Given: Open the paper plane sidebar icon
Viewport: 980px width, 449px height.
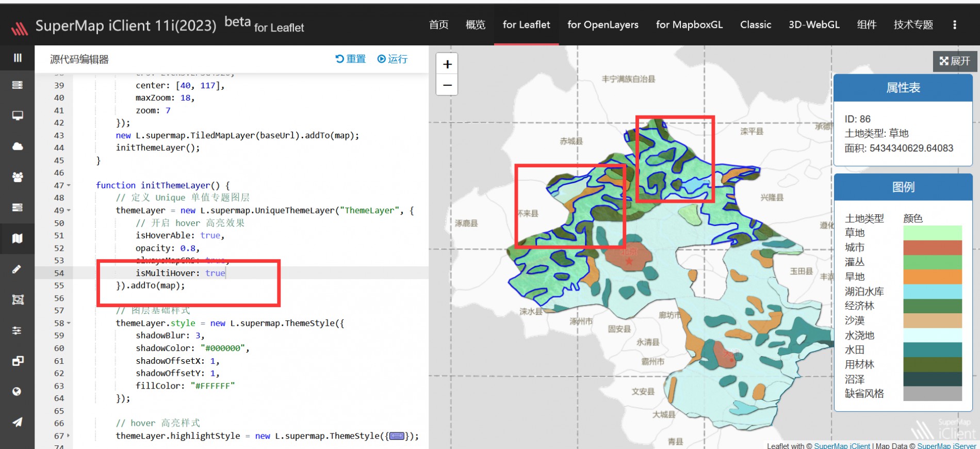Looking at the screenshot, I should pos(18,422).
